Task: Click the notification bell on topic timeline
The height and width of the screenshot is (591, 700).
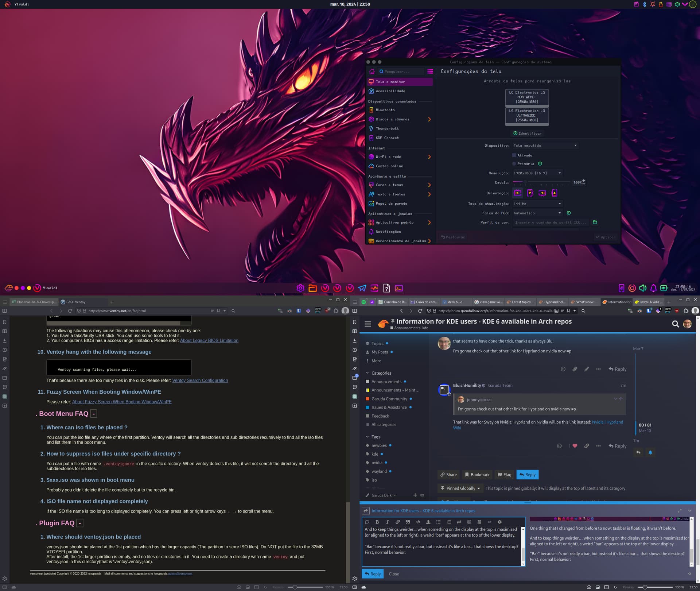Action: pos(650,452)
